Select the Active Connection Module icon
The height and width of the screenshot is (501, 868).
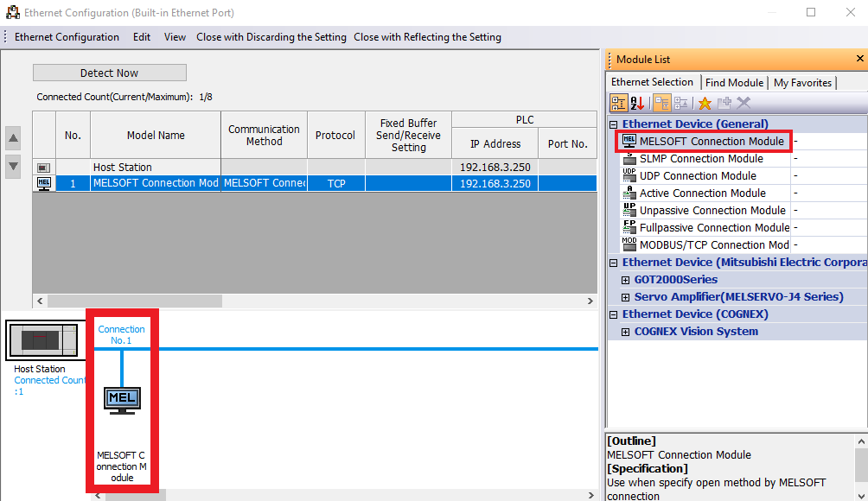629,193
